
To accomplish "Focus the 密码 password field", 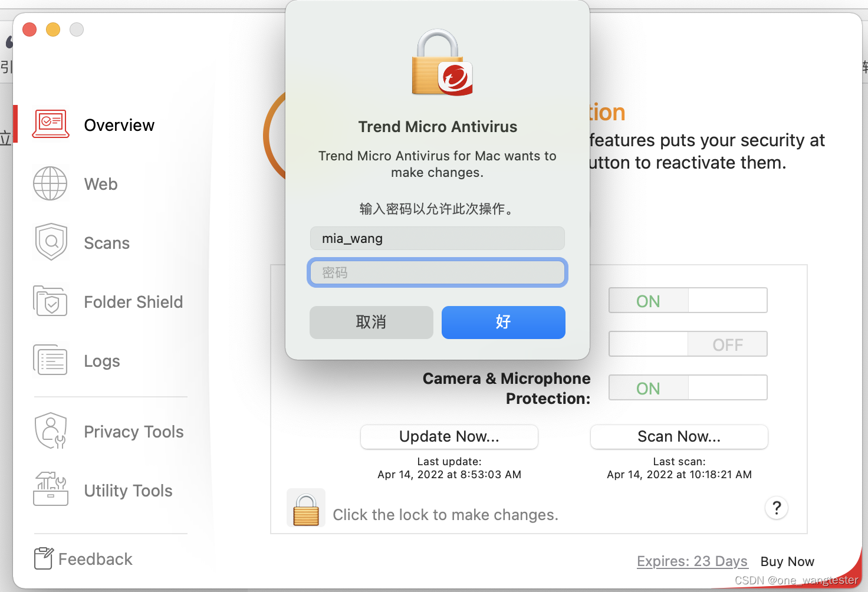I will pyautogui.click(x=437, y=272).
